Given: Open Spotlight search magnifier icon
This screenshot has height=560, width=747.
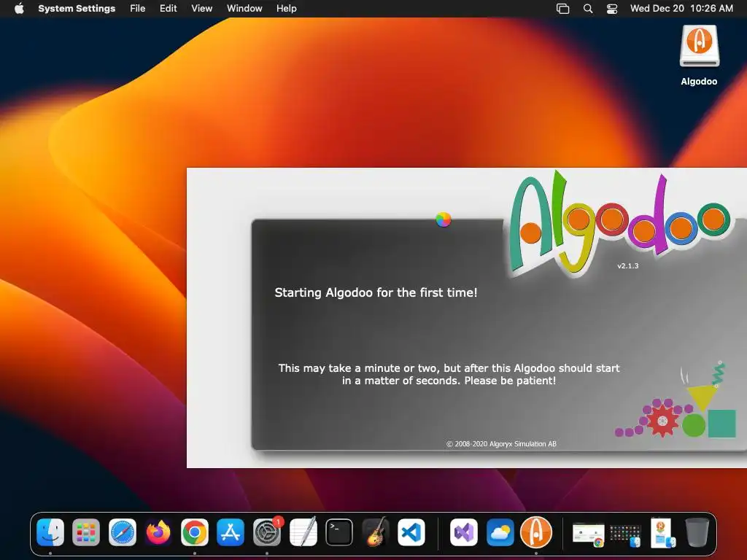Looking at the screenshot, I should point(588,9).
